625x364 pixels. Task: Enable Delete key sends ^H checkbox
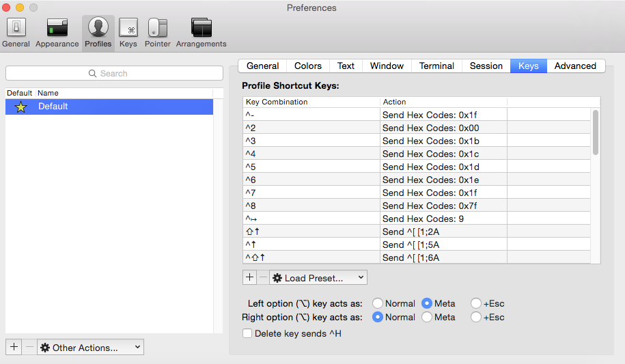pyautogui.click(x=247, y=333)
